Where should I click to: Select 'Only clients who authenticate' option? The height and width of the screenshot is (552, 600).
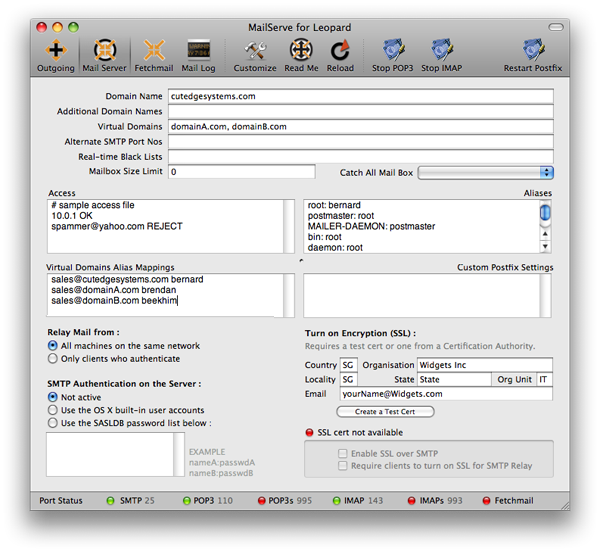click(52, 359)
